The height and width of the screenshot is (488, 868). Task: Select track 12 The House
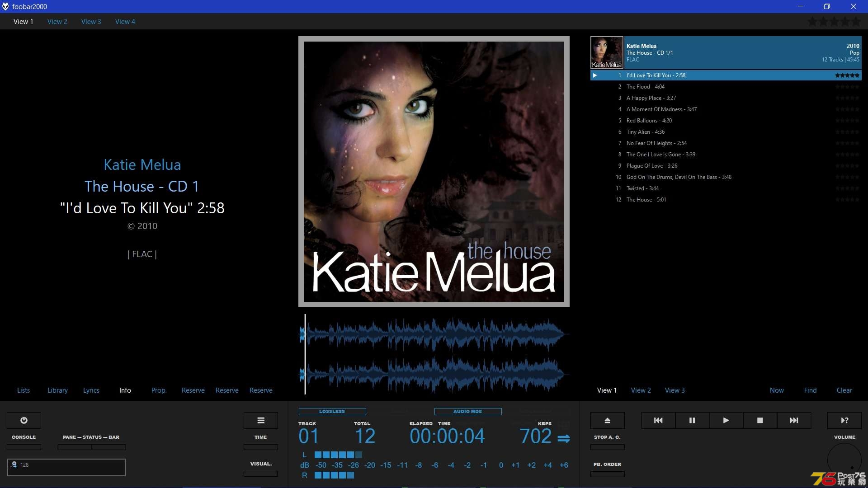pos(726,200)
